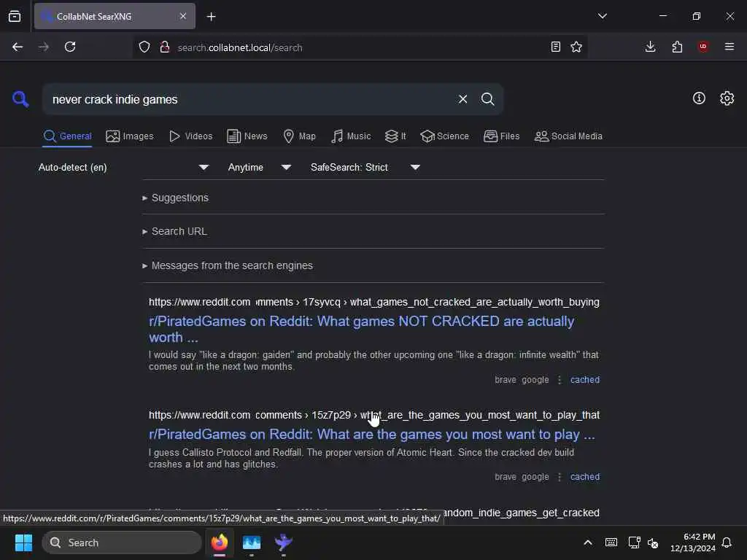Reload the current page
The width and height of the screenshot is (747, 560).
pyautogui.click(x=70, y=47)
